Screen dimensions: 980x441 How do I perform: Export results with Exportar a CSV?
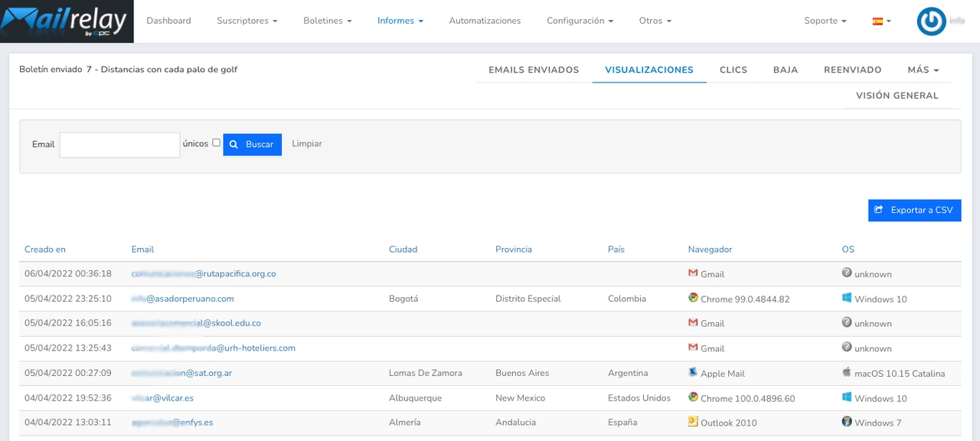pyautogui.click(x=914, y=210)
